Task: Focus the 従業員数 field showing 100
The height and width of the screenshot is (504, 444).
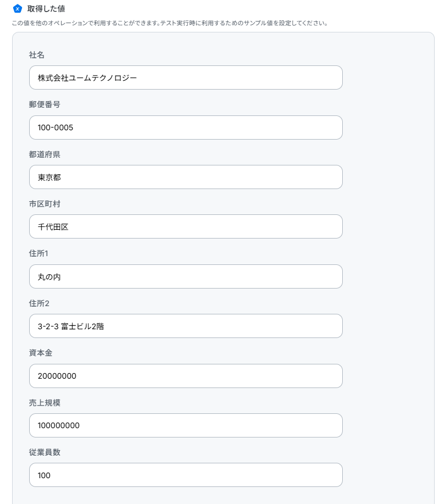Action: [185, 475]
